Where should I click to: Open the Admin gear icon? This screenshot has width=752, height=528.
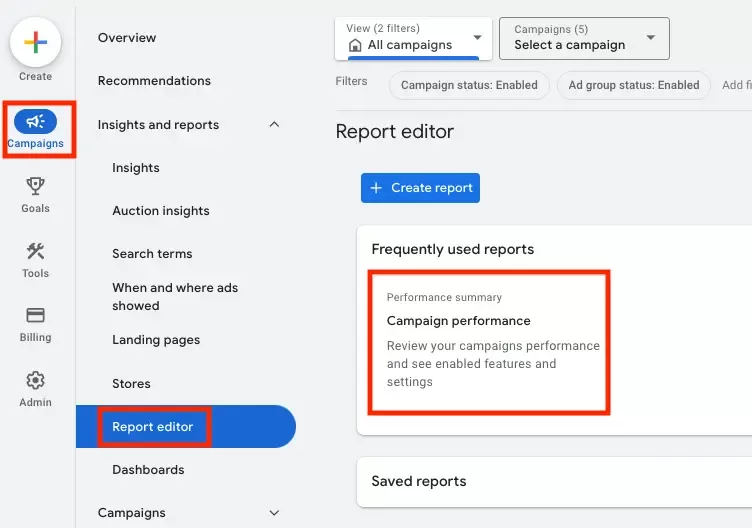click(35, 380)
